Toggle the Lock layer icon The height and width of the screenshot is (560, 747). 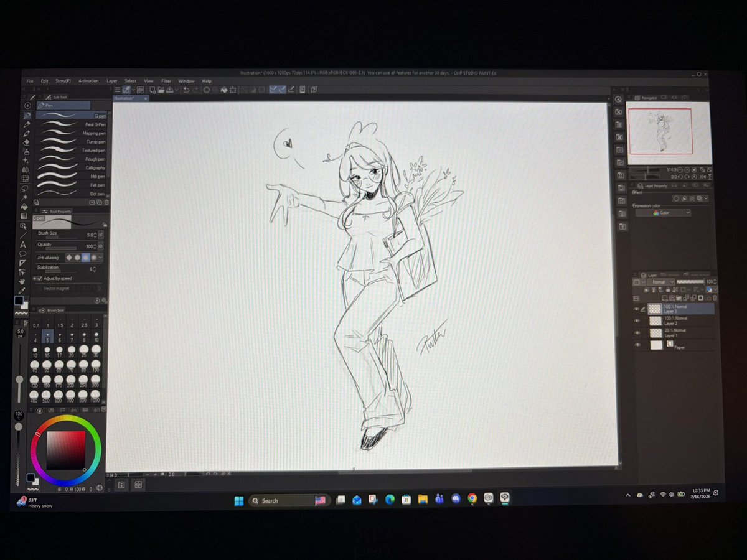(x=667, y=289)
